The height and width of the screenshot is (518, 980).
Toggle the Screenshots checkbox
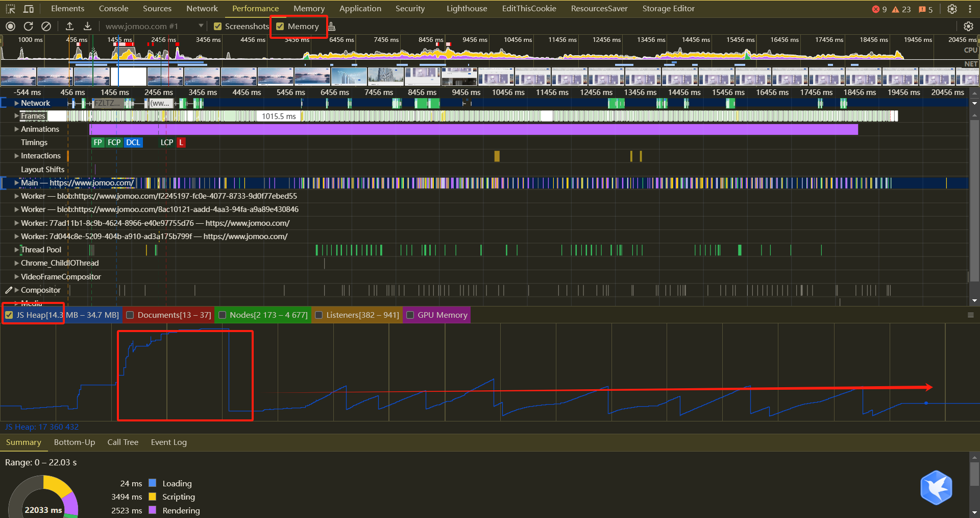click(x=218, y=27)
